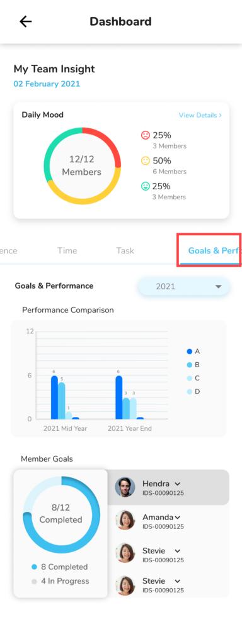Click the happy green mood face icon
Viewport: 242px width, 644px height.
click(x=146, y=186)
